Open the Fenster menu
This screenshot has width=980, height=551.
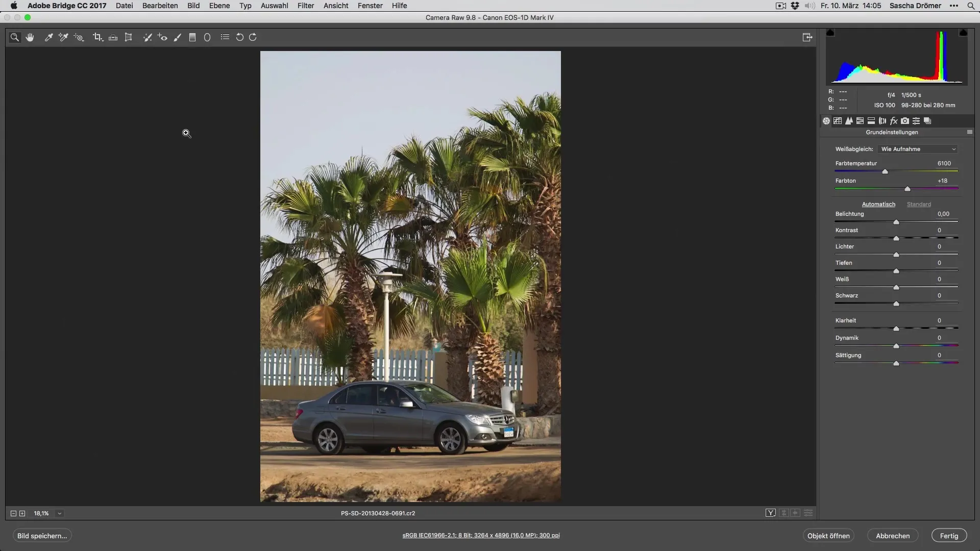click(370, 6)
